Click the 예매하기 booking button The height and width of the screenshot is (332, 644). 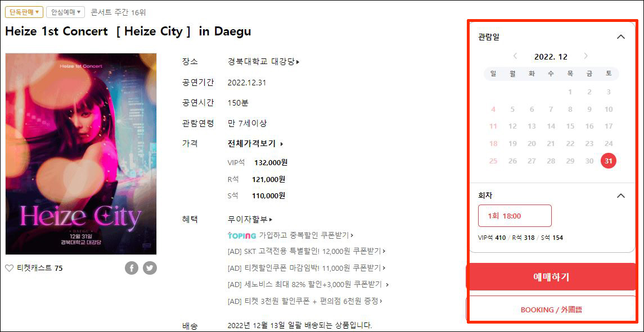point(551,277)
